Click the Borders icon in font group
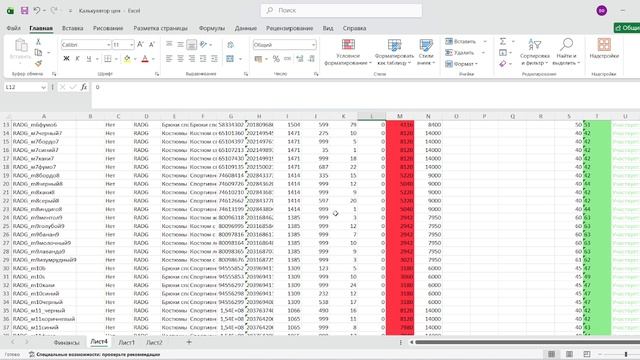 pos(108,59)
